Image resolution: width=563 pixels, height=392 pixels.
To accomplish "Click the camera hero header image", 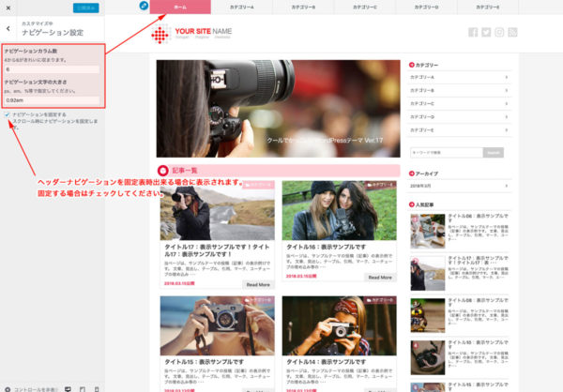I will coord(279,109).
